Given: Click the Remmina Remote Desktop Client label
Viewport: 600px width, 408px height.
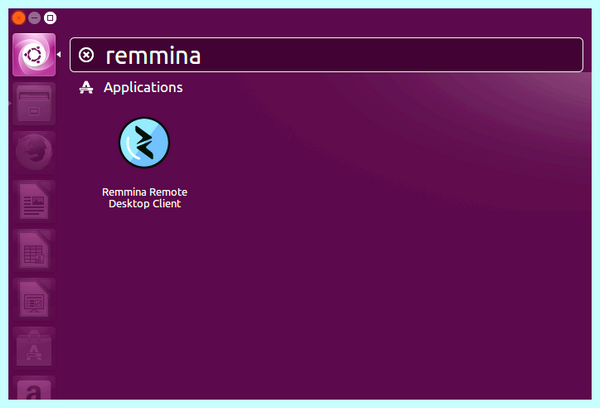Looking at the screenshot, I should pyautogui.click(x=145, y=198).
